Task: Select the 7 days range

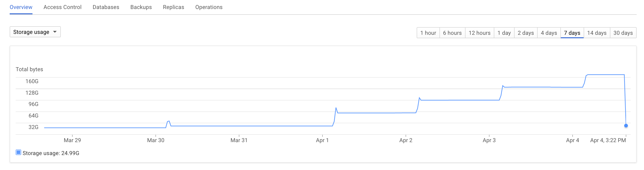Action: 572,33
